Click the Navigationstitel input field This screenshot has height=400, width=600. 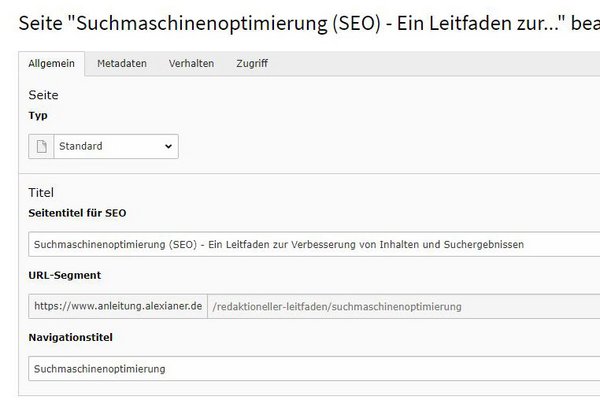314,369
